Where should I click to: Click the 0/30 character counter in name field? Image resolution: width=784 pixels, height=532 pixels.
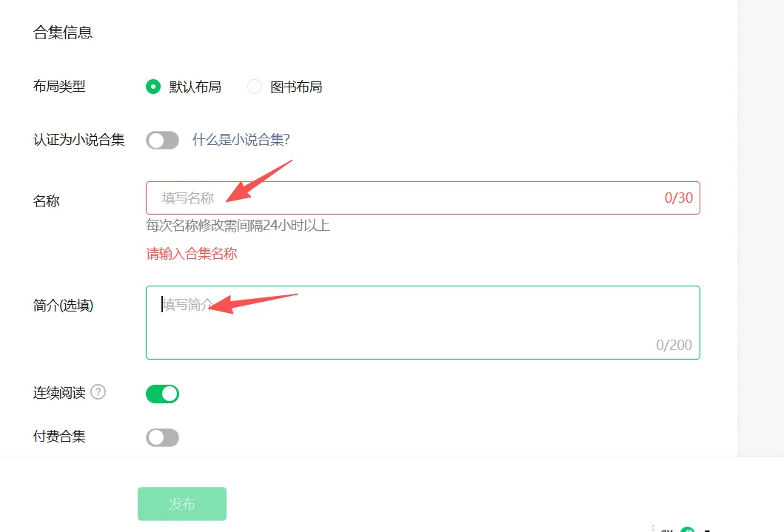[x=678, y=198]
